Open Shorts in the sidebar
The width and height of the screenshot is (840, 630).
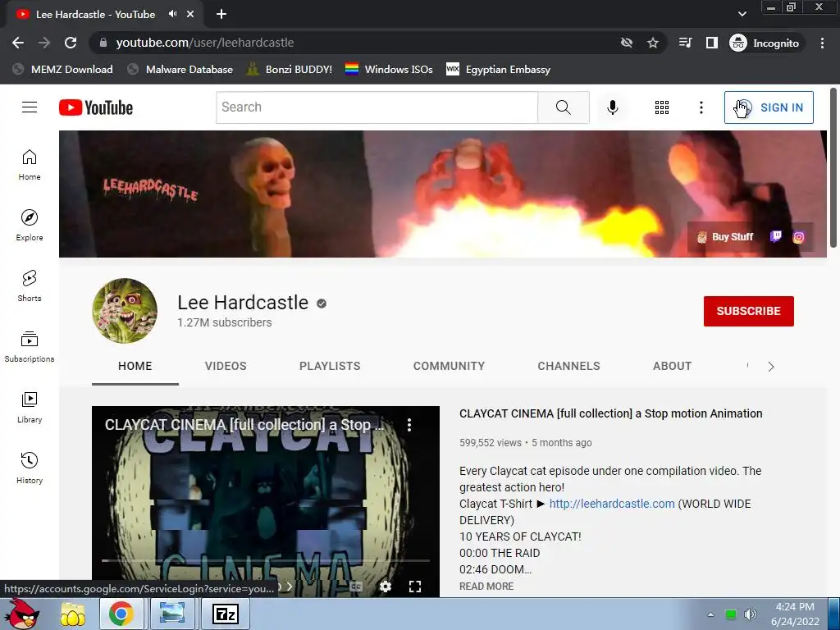[30, 286]
